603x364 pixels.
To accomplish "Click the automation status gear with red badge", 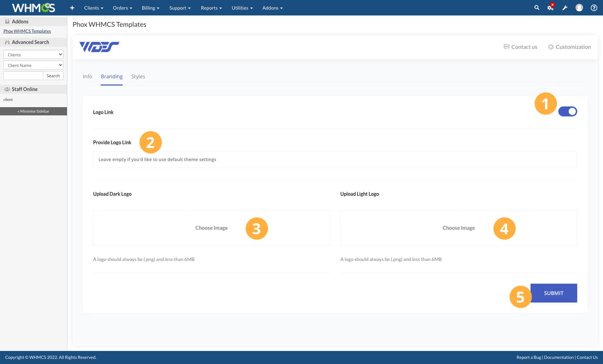I will pyautogui.click(x=550, y=8).
